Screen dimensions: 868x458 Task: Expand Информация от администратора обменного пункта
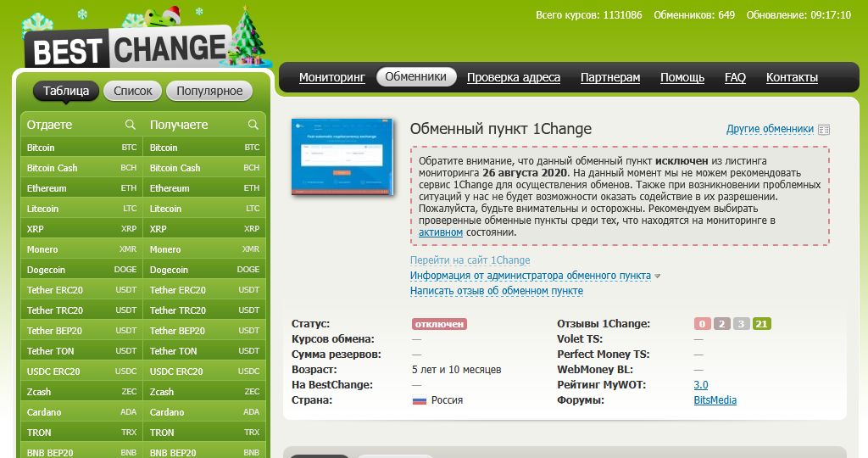[531, 276]
